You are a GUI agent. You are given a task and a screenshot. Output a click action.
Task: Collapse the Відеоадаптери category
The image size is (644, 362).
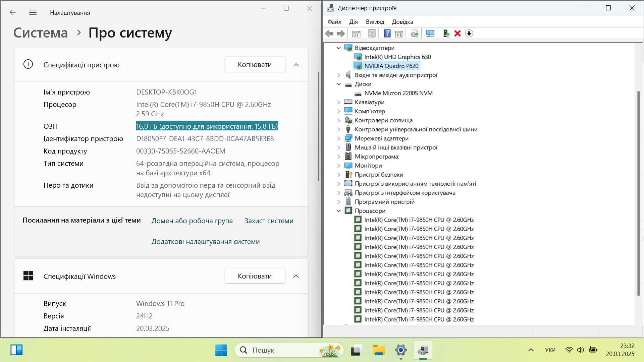(x=338, y=48)
